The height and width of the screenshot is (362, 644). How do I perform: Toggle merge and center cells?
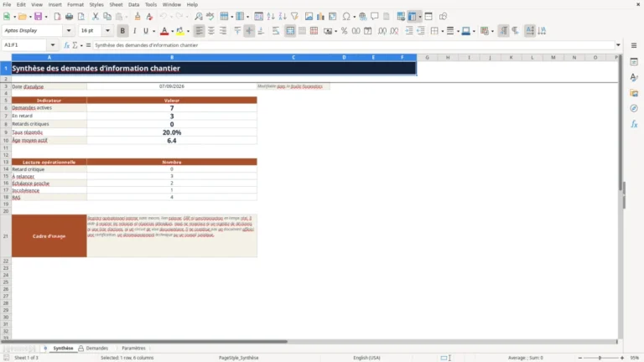click(290, 31)
